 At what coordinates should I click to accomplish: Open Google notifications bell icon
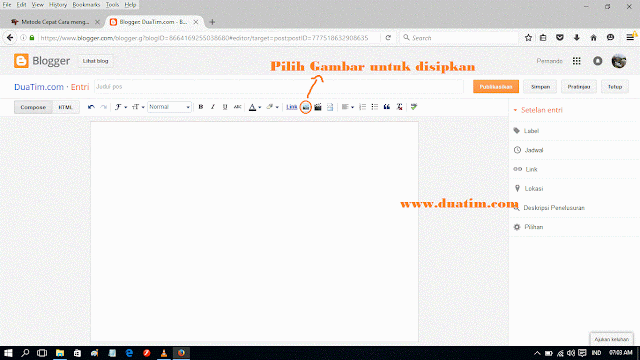pyautogui.click(x=598, y=61)
